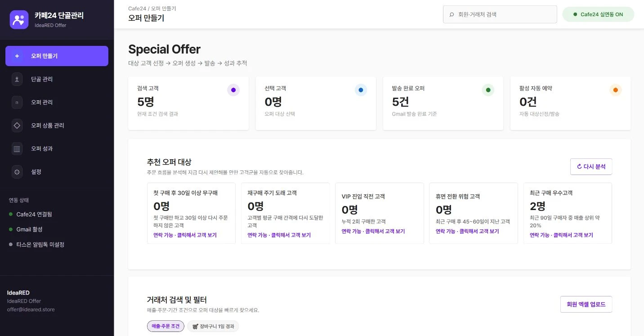The height and width of the screenshot is (336, 644).
Task: Open the VIP 진입 직전 고객 card
Action: (380, 213)
